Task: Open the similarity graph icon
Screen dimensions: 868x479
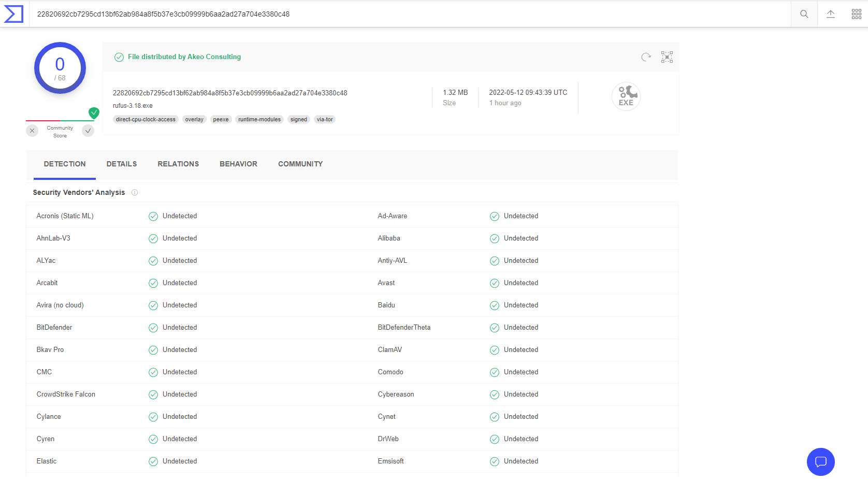Action: (667, 57)
